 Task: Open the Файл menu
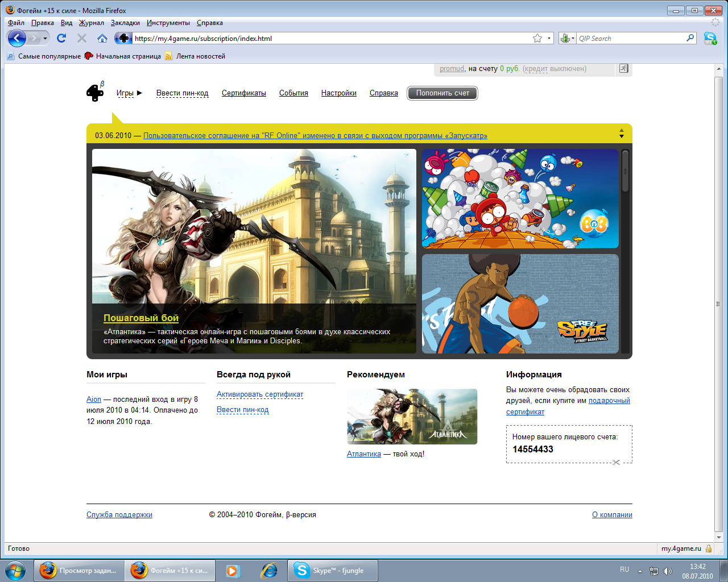pos(16,23)
